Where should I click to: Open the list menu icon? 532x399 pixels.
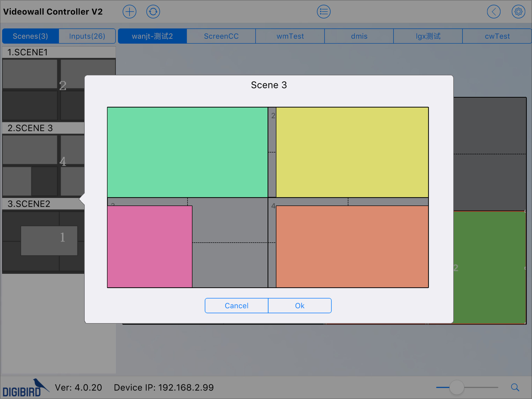click(323, 11)
